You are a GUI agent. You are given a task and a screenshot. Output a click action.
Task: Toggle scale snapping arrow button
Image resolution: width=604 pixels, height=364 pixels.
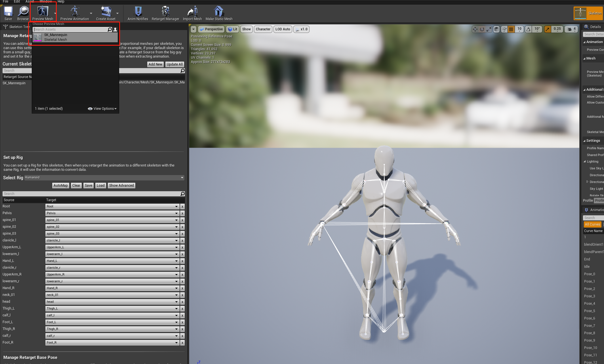548,29
